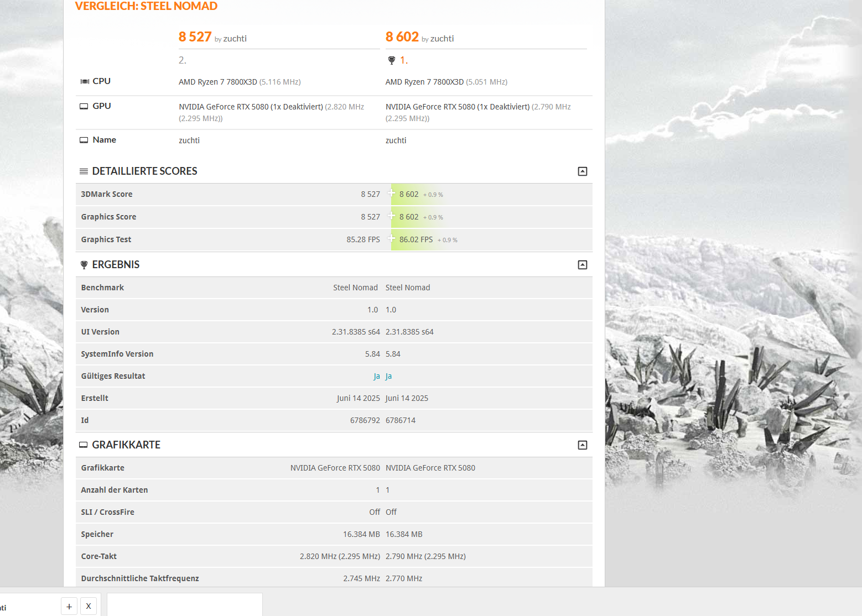
Task: Click the 2.820 MHz (2.295 MHz) Core-Takt value
Action: click(340, 556)
